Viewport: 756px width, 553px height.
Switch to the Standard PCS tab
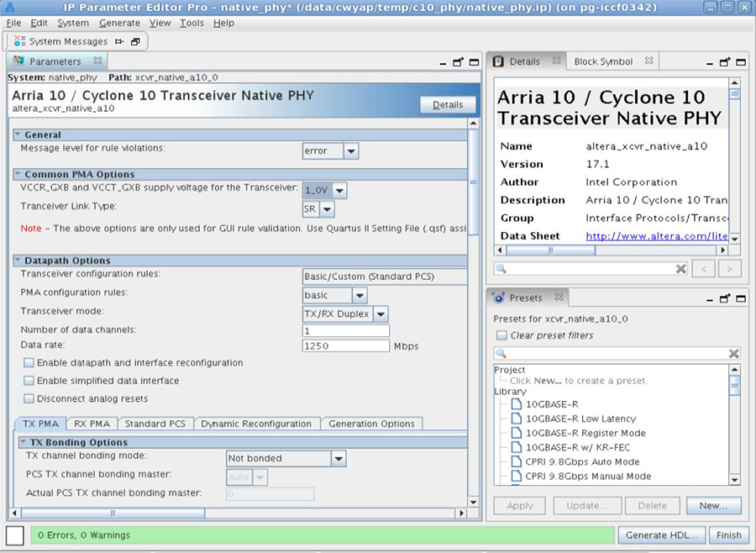pos(154,424)
